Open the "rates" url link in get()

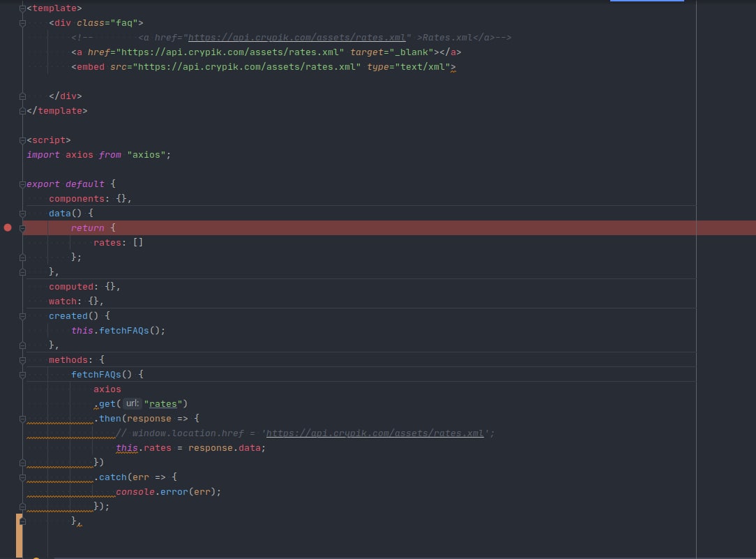pyautogui.click(x=163, y=403)
